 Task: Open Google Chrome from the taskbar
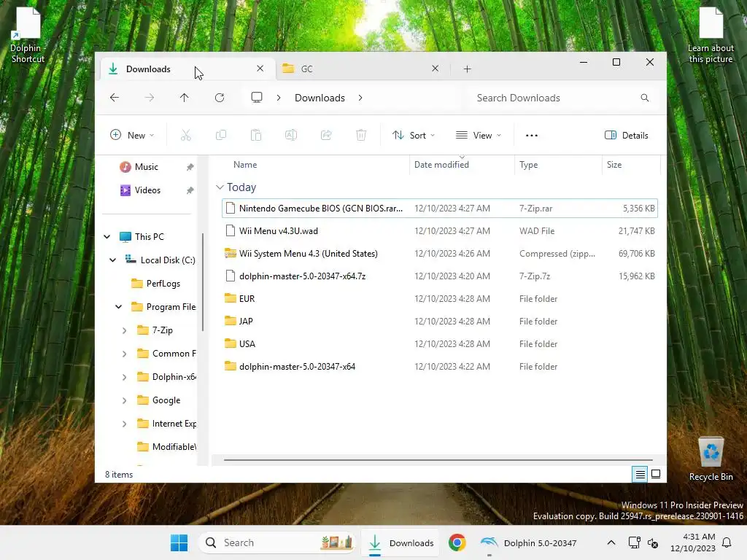(457, 542)
